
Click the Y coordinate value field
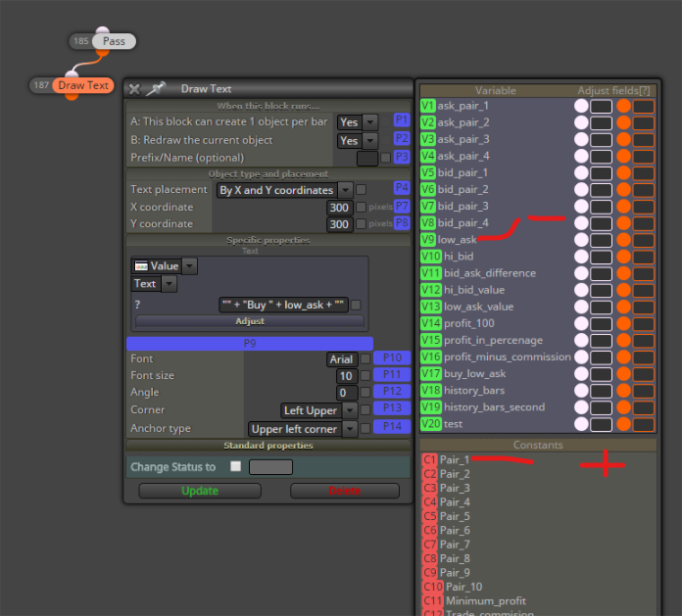tap(339, 224)
